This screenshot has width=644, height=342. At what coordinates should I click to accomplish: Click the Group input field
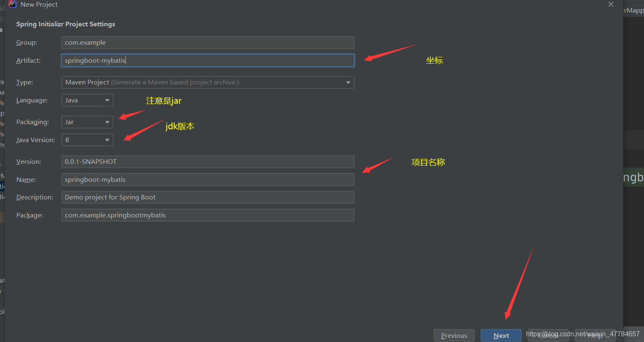tap(208, 43)
